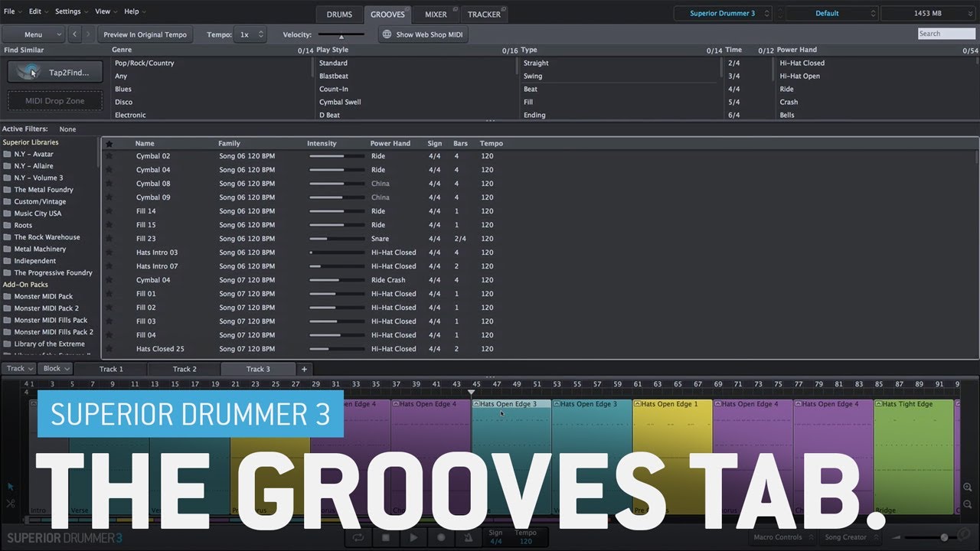Select the Hats Open Edge 3 song block
The image size is (980, 551).
click(511, 457)
